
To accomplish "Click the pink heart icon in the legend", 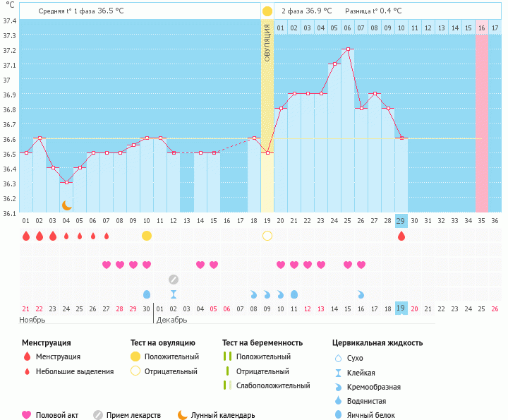I will (x=27, y=415).
